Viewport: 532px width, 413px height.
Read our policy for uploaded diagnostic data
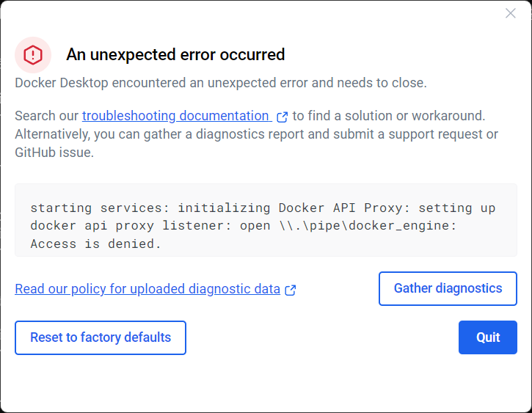(x=147, y=289)
